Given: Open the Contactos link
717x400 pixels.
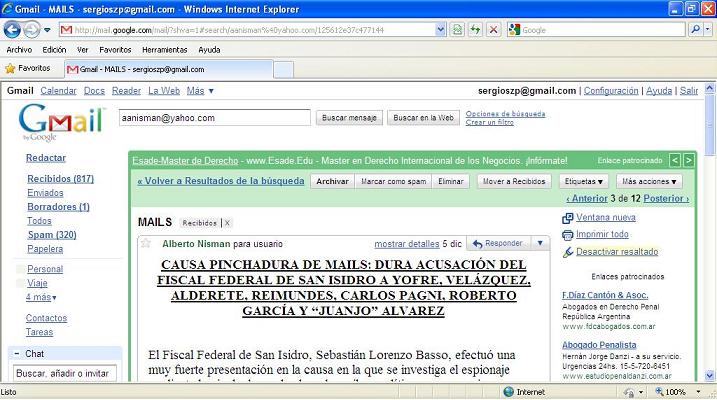Looking at the screenshot, I should pos(46,318).
